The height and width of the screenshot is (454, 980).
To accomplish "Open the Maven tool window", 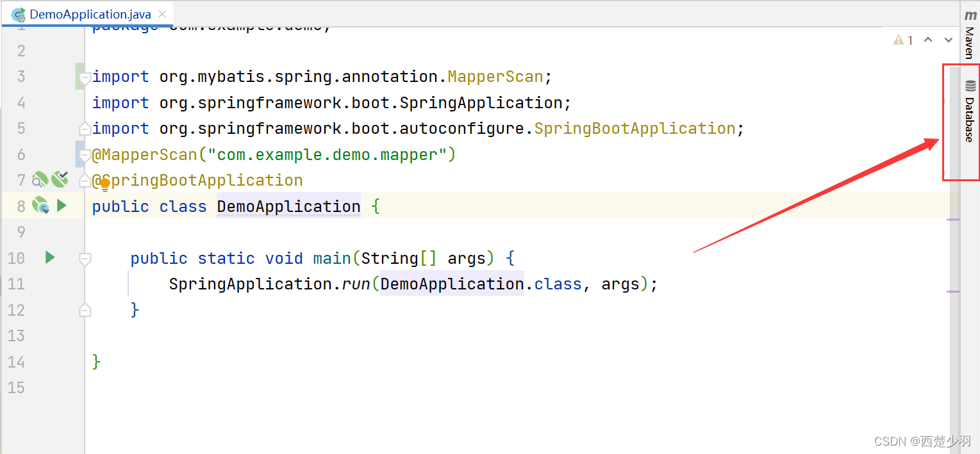I will [x=970, y=34].
